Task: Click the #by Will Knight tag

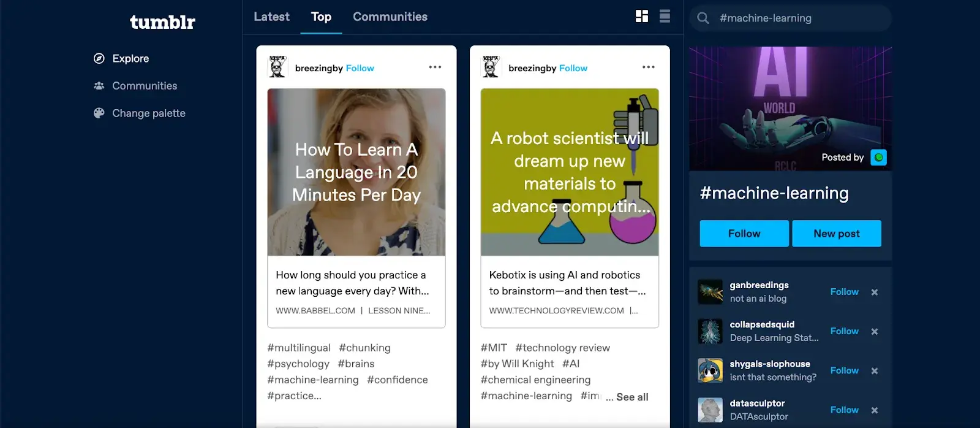Action: (x=517, y=364)
